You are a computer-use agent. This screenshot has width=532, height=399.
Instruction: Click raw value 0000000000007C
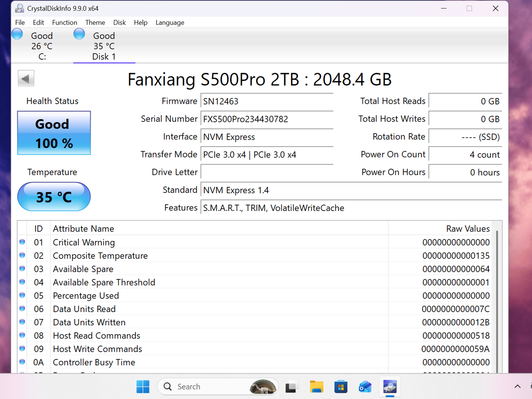[456, 309]
